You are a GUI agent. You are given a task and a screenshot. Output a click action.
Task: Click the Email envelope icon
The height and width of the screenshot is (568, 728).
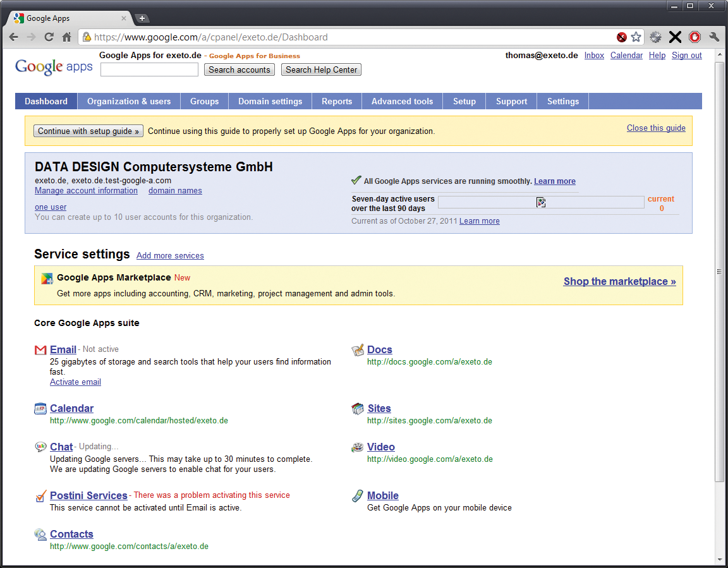coord(40,349)
